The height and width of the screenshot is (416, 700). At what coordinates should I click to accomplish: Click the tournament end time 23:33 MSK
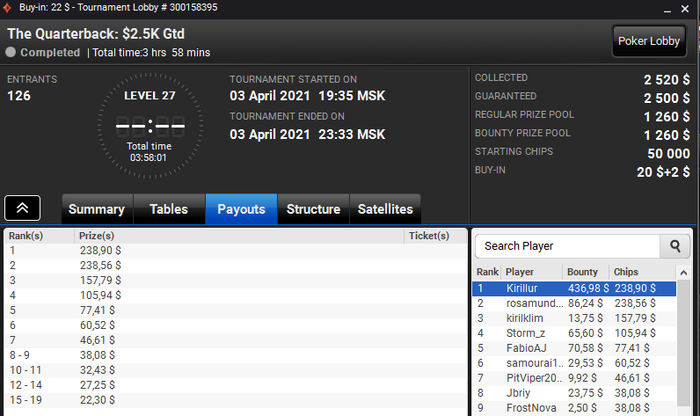pos(352,134)
